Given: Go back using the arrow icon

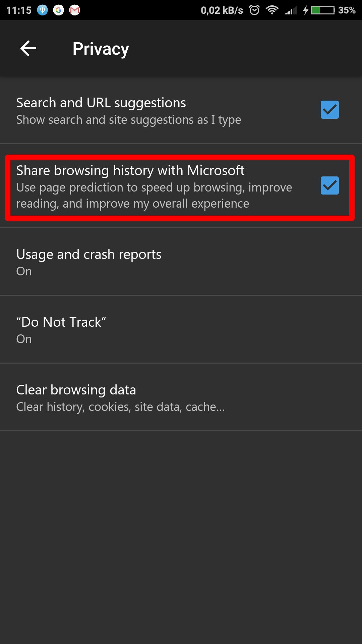Looking at the screenshot, I should point(28,48).
